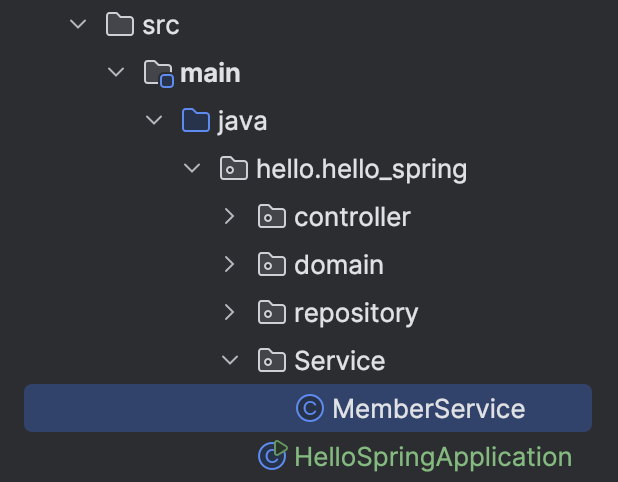618x482 pixels.
Task: Click the repository package icon
Action: tap(272, 313)
